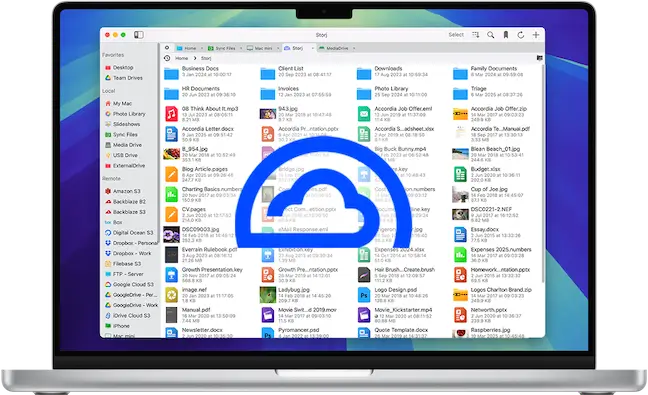The width and height of the screenshot is (648, 395).
Task: Open ExternalDrive in the sidebar
Action: [125, 165]
